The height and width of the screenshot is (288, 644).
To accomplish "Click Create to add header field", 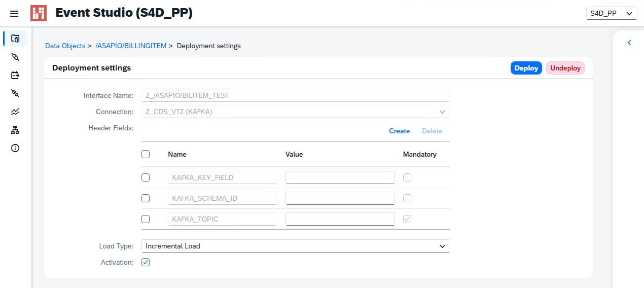I will click(x=400, y=131).
